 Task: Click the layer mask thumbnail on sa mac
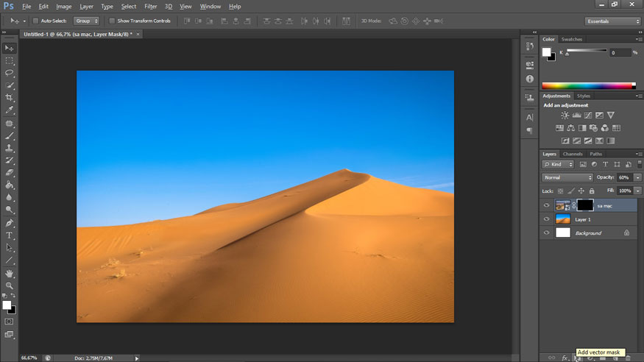(585, 206)
